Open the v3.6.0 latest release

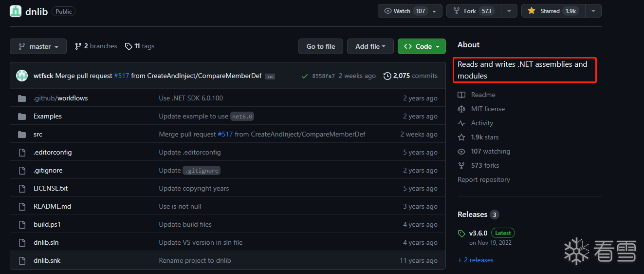coord(478,233)
